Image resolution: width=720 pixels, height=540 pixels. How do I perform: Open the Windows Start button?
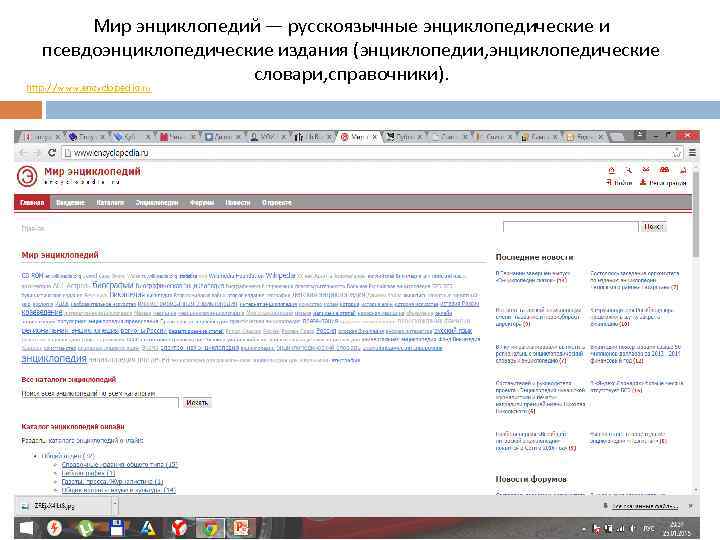coord(27,528)
